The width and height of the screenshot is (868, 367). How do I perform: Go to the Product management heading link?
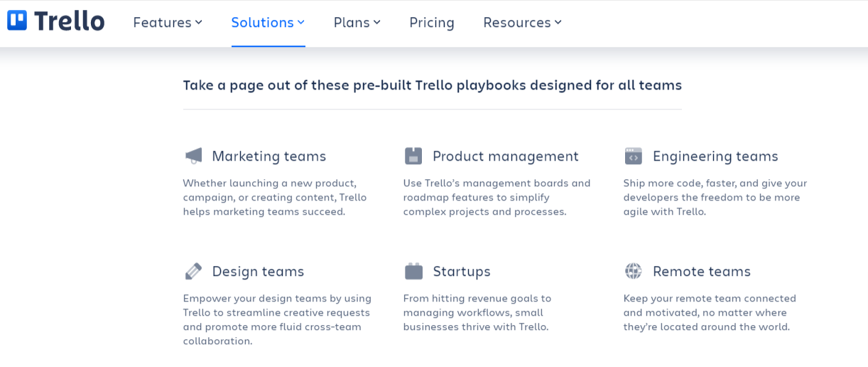pos(505,156)
